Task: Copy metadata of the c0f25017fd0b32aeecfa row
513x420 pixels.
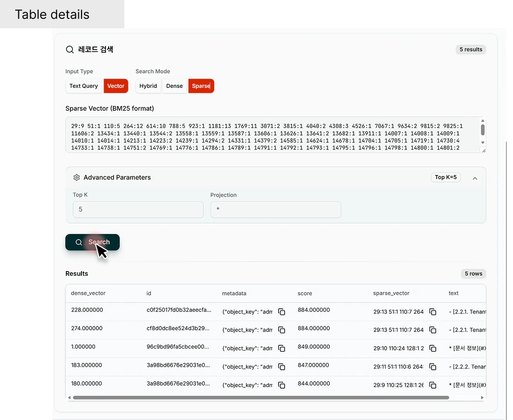Action: coord(282,312)
